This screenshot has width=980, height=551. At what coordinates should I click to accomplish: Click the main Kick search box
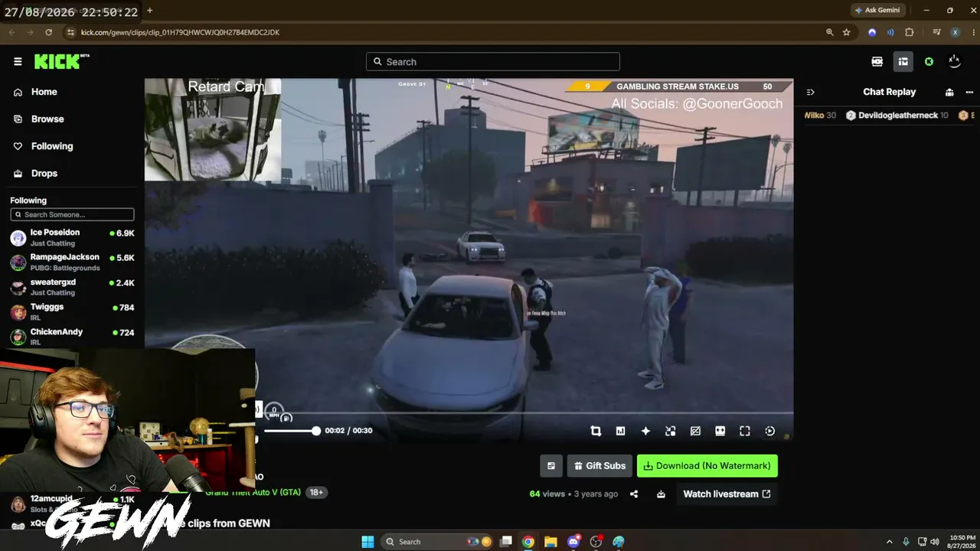click(493, 62)
